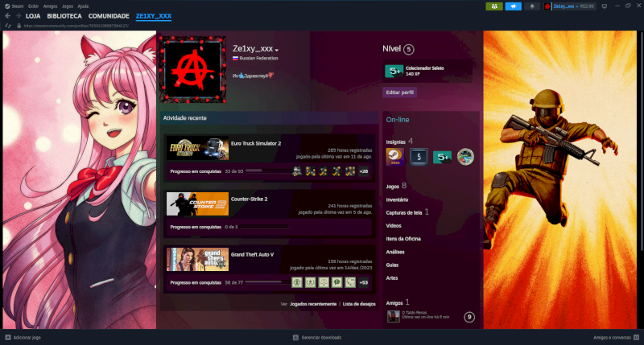Click the Gerenciar downloads icon
644x345 pixels.
pyautogui.click(x=295, y=337)
